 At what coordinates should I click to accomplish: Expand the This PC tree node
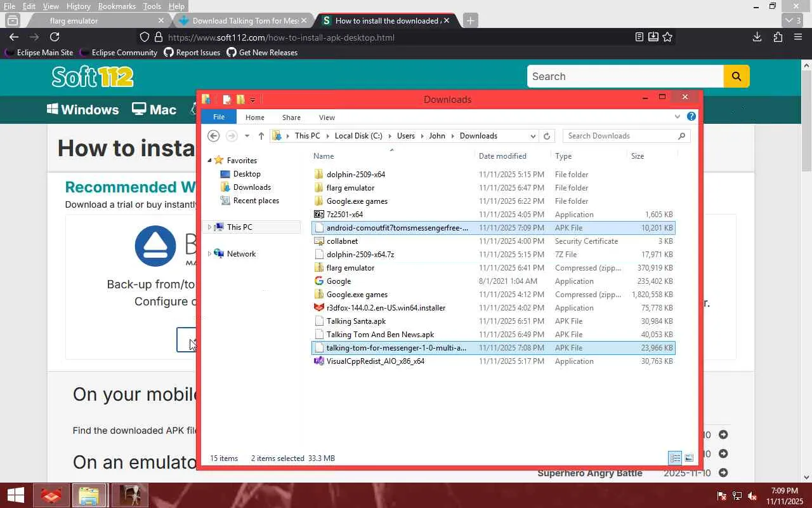coord(209,227)
